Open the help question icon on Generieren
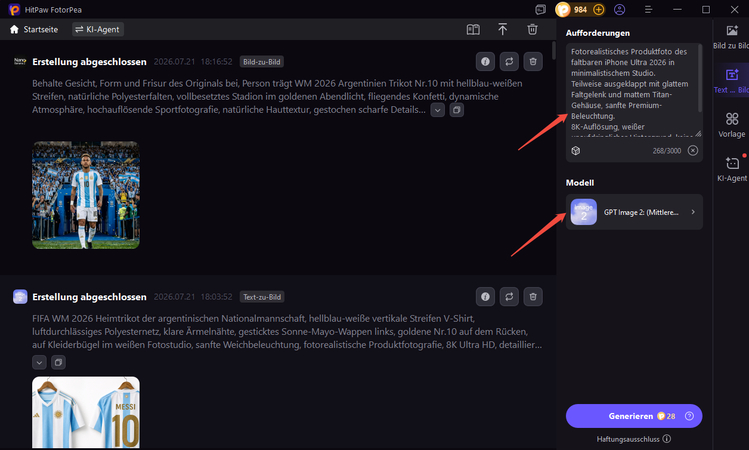Image resolution: width=749 pixels, height=450 pixels. click(689, 416)
